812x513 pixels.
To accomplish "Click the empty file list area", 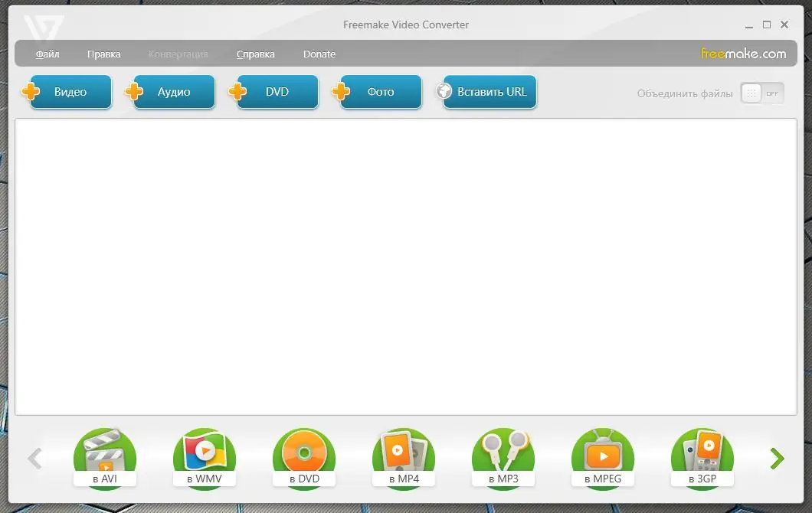I will (404, 268).
